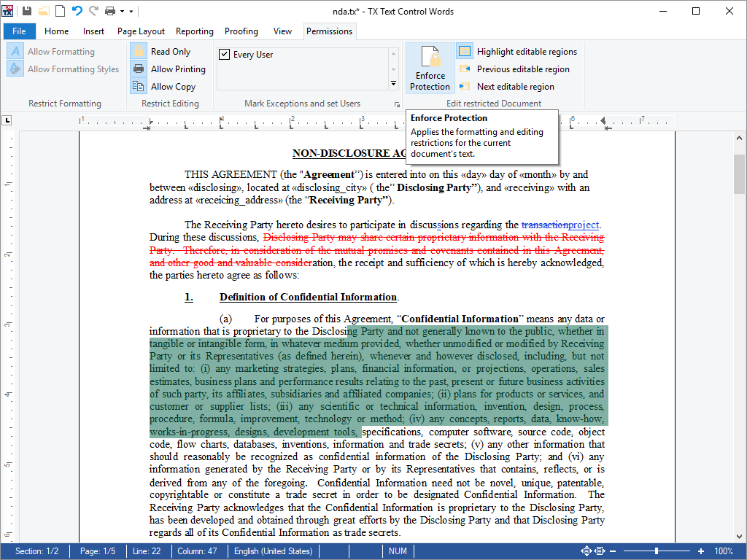
Task: Click the vertical scrollbar down arrow
Action: point(739,537)
